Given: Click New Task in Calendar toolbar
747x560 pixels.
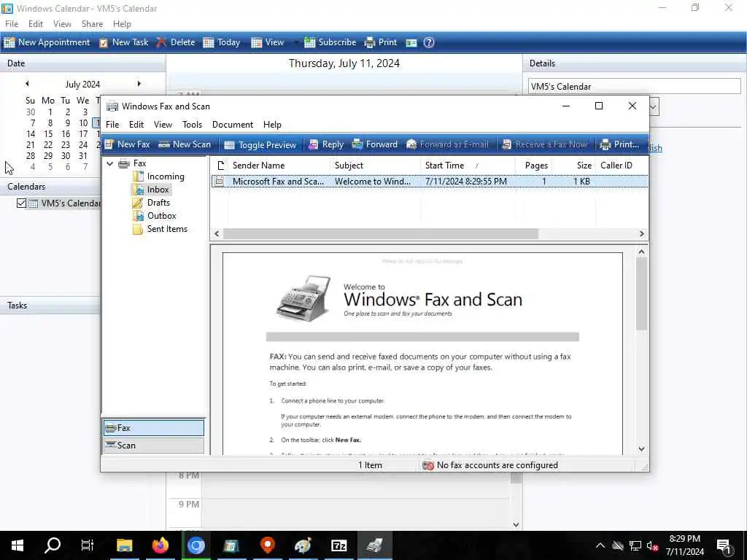Looking at the screenshot, I should [x=123, y=42].
